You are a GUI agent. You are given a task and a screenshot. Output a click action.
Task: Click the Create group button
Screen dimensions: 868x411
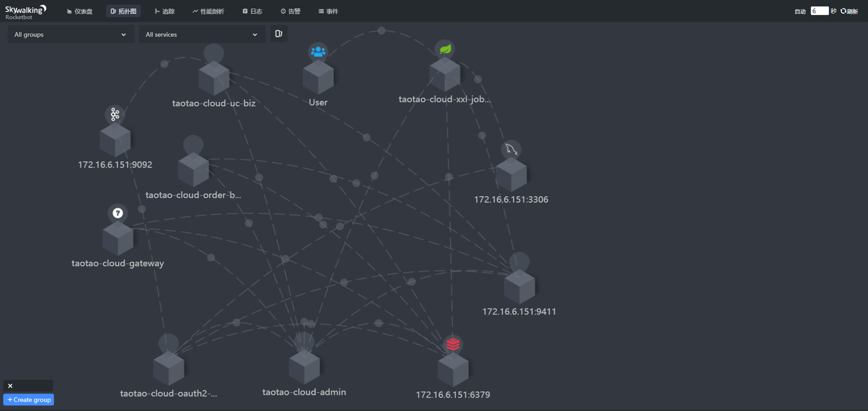pyautogui.click(x=28, y=400)
